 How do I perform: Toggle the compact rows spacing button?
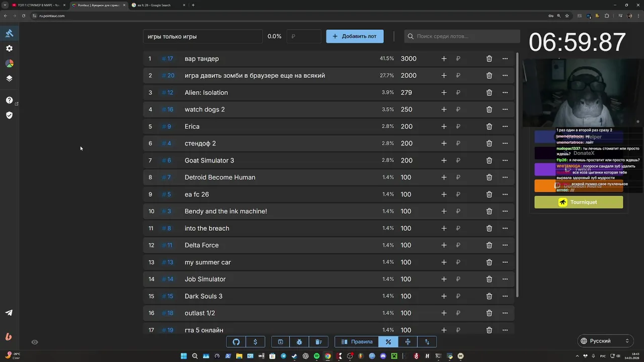[x=408, y=342]
